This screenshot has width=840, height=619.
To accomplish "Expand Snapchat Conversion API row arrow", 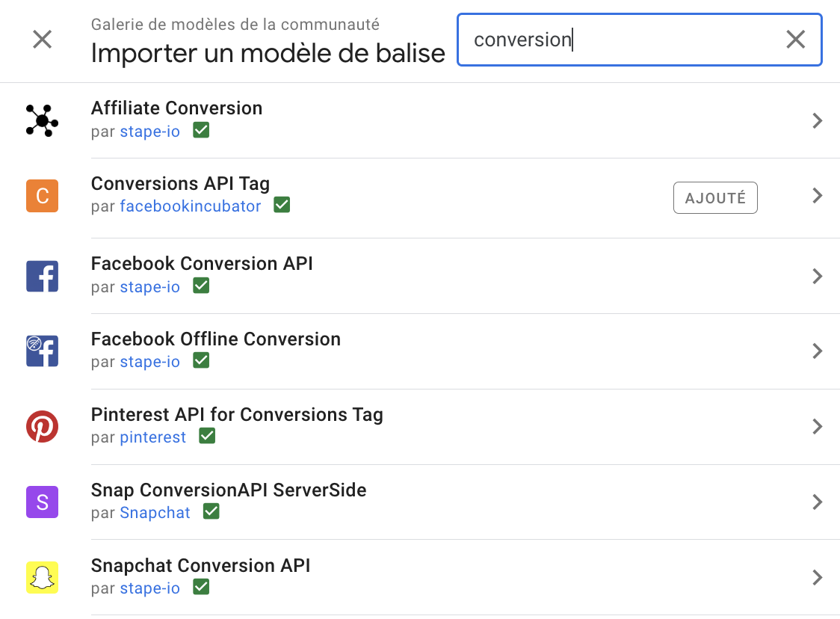I will pyautogui.click(x=817, y=577).
